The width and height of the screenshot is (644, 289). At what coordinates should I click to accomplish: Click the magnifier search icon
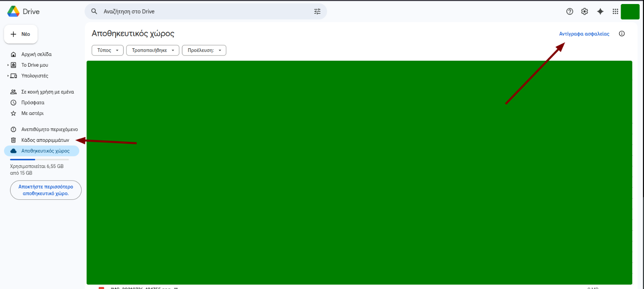(x=94, y=12)
